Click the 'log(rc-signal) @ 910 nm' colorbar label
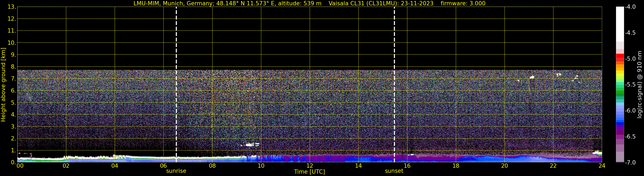Screen dimensions: 644x176 [x=640, y=85]
